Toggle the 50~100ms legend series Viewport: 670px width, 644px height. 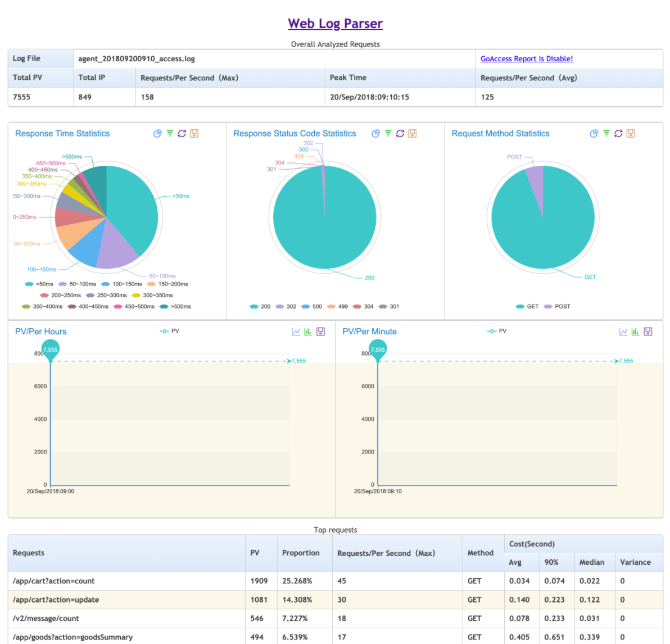pos(77,284)
